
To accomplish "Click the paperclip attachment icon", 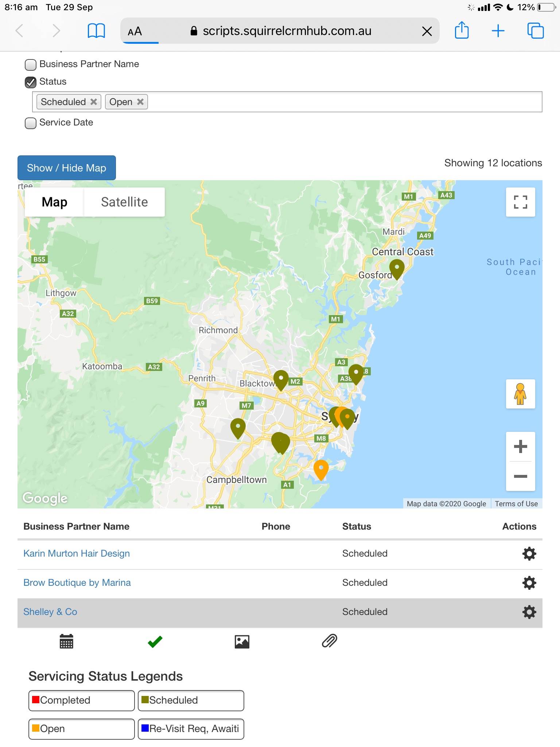I will pos(330,641).
